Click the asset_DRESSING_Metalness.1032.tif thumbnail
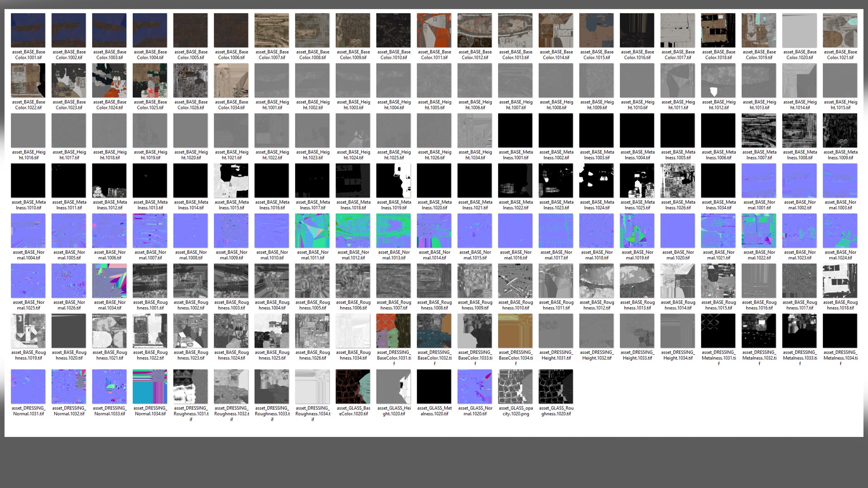Screen dimensions: 868x488 (x=759, y=331)
